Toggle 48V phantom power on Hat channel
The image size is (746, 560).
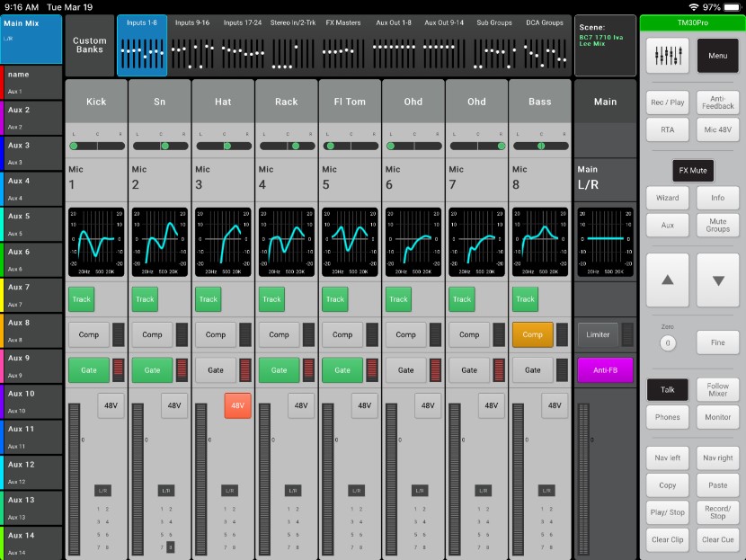coord(237,405)
